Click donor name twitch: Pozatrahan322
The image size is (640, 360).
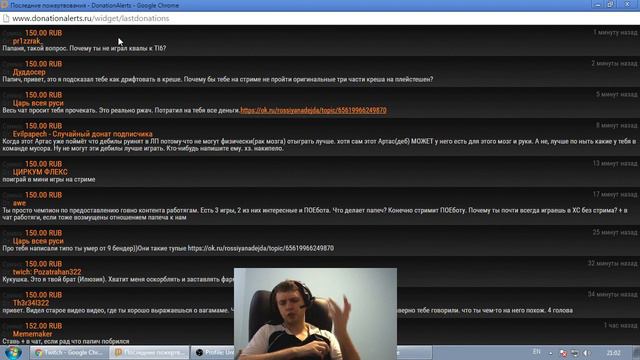[47, 272]
